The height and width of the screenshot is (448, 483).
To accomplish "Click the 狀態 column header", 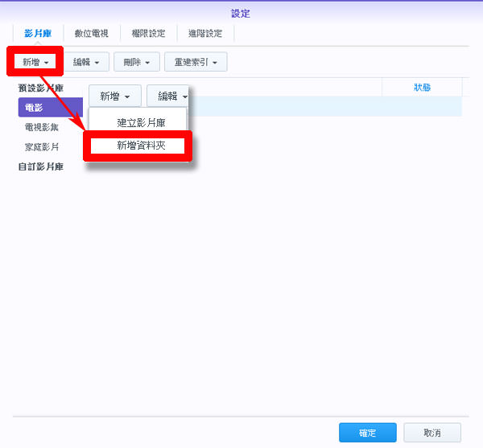I will 422,88.
